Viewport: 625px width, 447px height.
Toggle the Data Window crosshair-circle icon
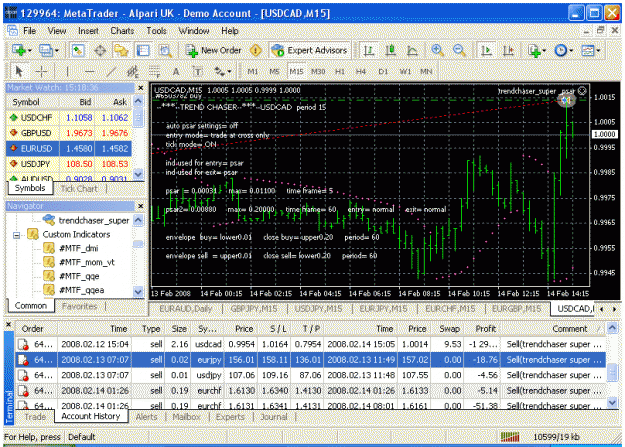coord(100,51)
